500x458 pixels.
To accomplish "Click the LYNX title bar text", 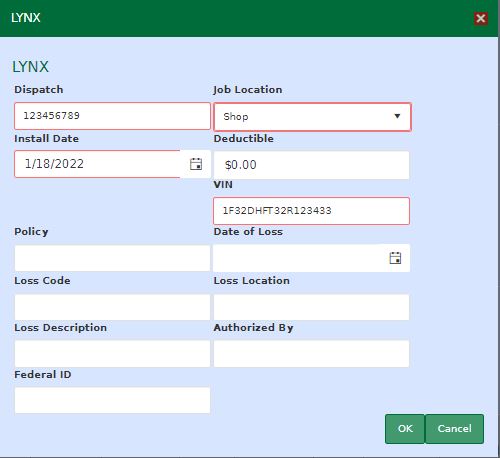I will [x=26, y=18].
